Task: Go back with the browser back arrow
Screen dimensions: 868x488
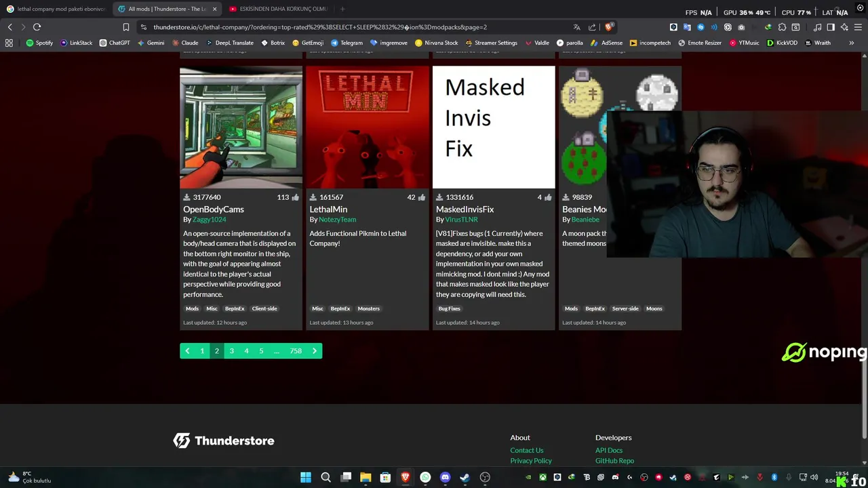Action: [10, 27]
